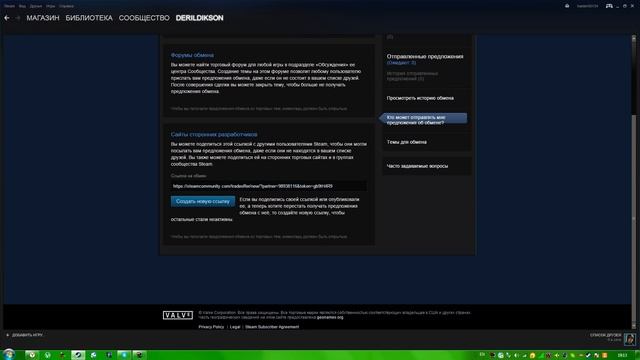This screenshot has width=640, height=360.
Task: Open the Вид view menu
Action: (22, 6)
